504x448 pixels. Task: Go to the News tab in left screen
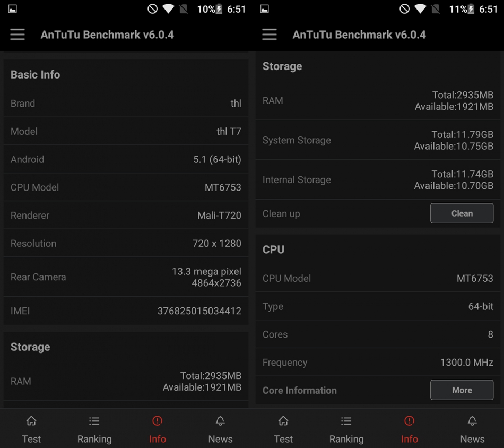click(220, 429)
